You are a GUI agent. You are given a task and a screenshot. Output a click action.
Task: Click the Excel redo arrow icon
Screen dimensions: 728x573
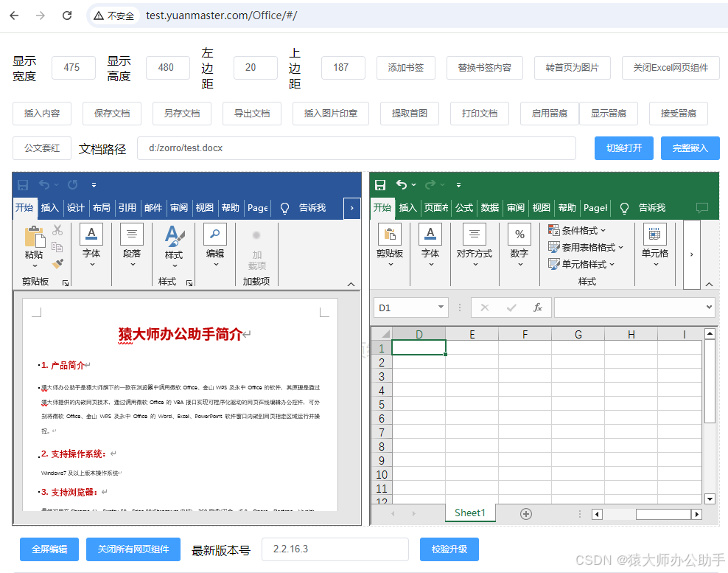[430, 185]
